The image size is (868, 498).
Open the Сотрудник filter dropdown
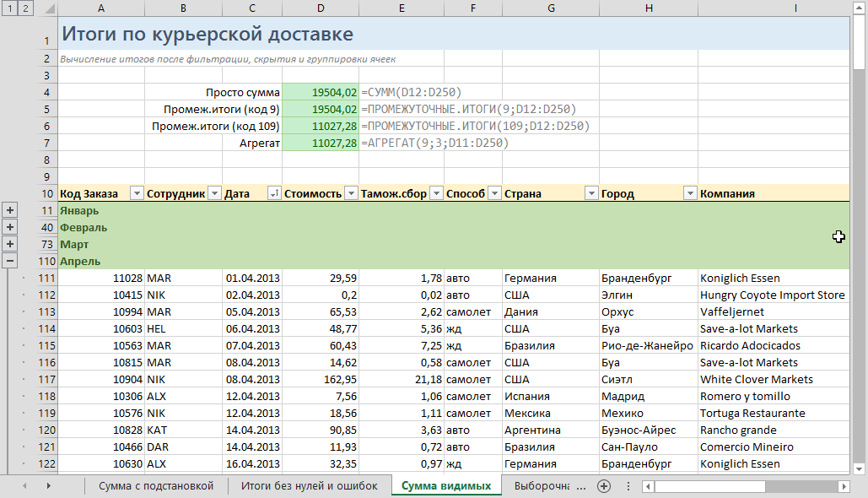[214, 193]
